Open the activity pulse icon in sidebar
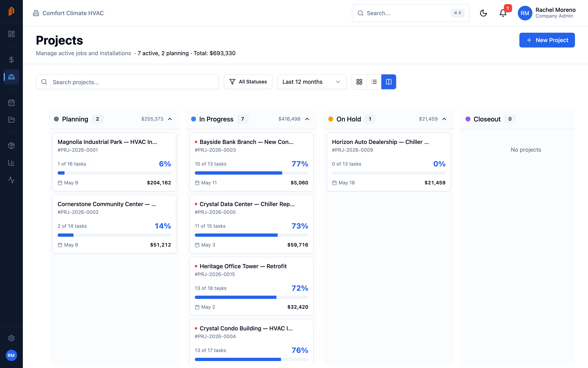This screenshot has height=368, width=588. (11, 180)
